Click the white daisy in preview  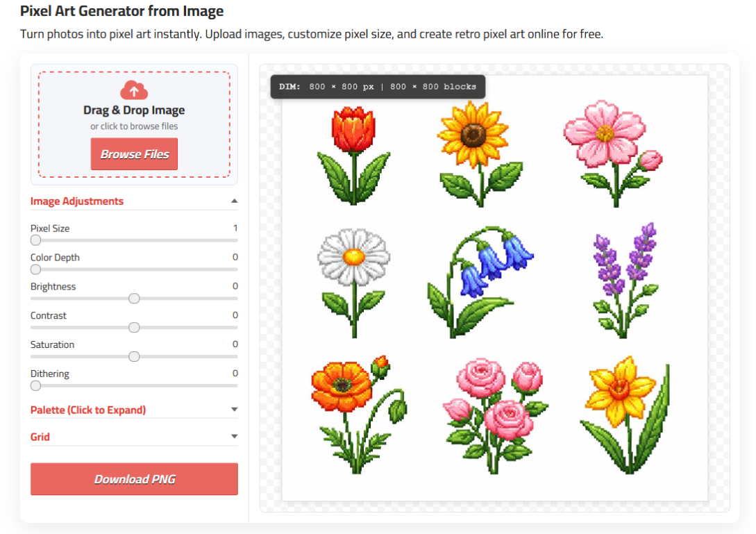pyautogui.click(x=353, y=257)
